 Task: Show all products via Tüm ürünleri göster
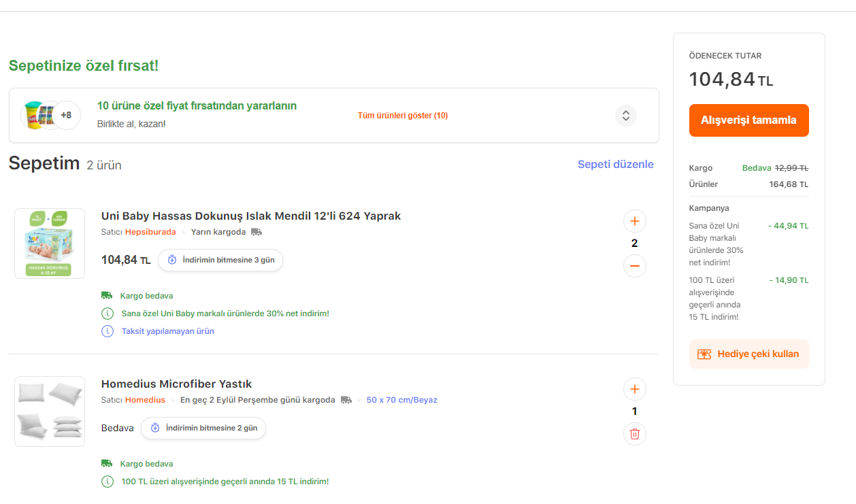click(x=403, y=116)
